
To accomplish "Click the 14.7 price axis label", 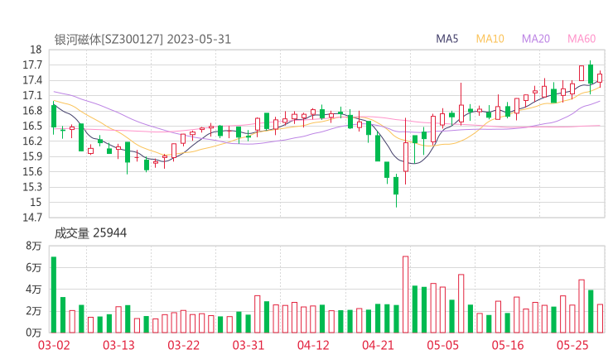I will pyautogui.click(x=32, y=217).
